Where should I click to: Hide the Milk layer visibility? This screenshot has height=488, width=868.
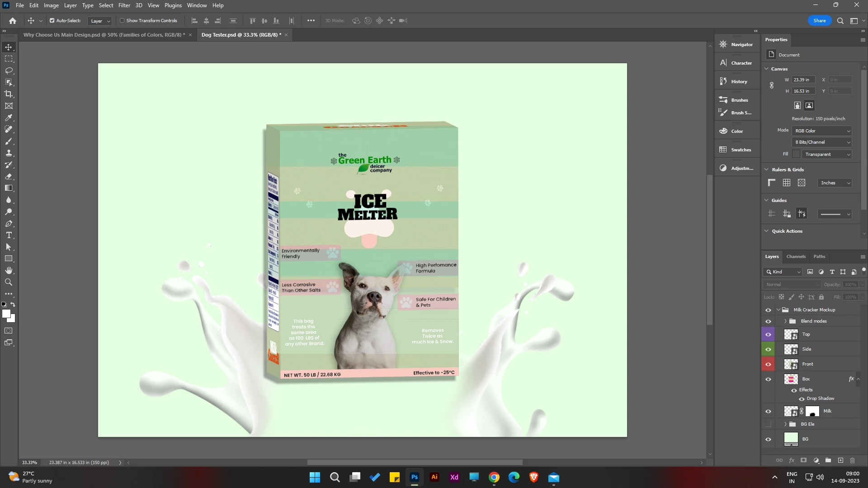coord(768,411)
